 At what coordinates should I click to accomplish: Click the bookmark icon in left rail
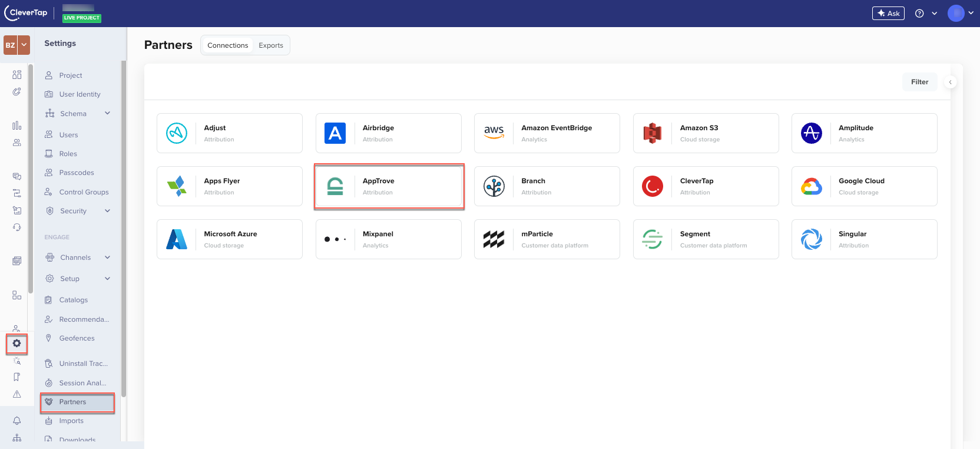click(17, 377)
